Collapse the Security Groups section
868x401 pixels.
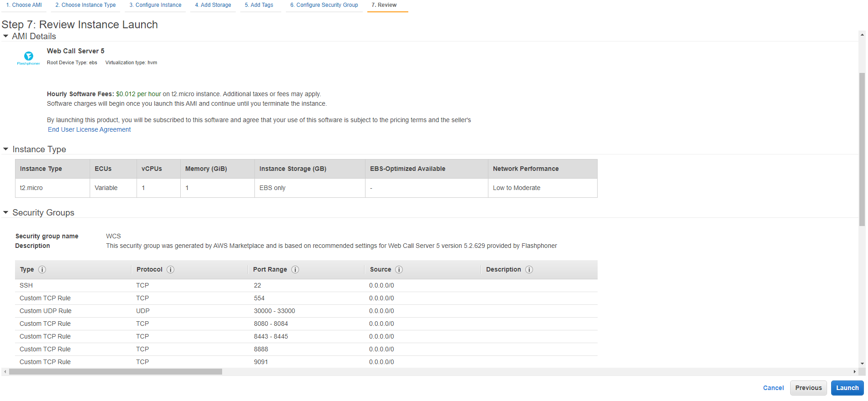click(x=6, y=213)
